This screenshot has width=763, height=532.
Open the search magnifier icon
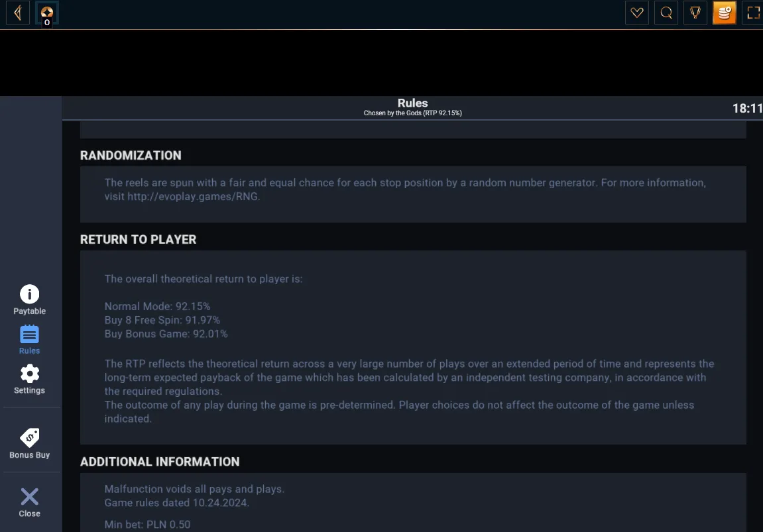coord(666,13)
